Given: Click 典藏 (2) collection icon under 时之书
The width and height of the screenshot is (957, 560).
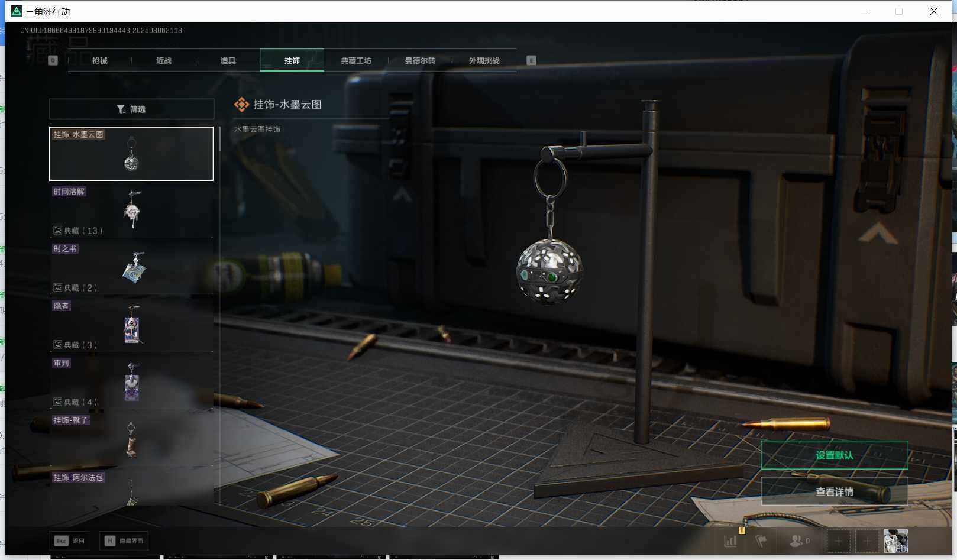Looking at the screenshot, I should [x=58, y=287].
